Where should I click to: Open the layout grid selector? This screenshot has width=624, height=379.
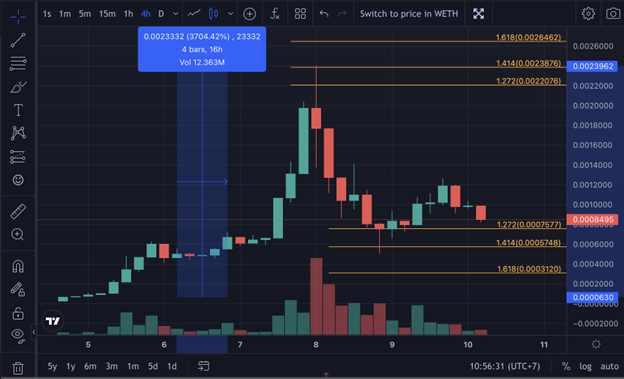(300, 14)
